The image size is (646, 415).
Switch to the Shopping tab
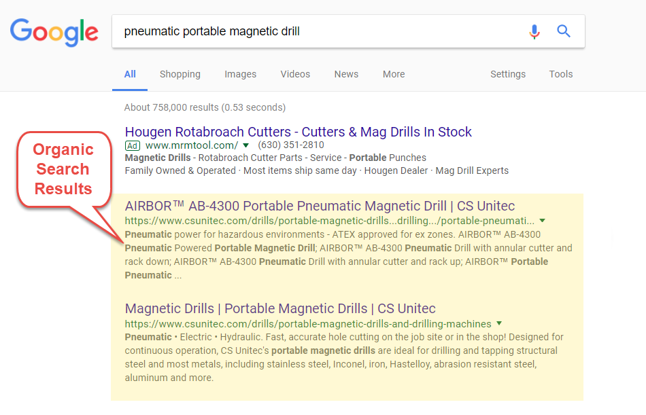(180, 74)
